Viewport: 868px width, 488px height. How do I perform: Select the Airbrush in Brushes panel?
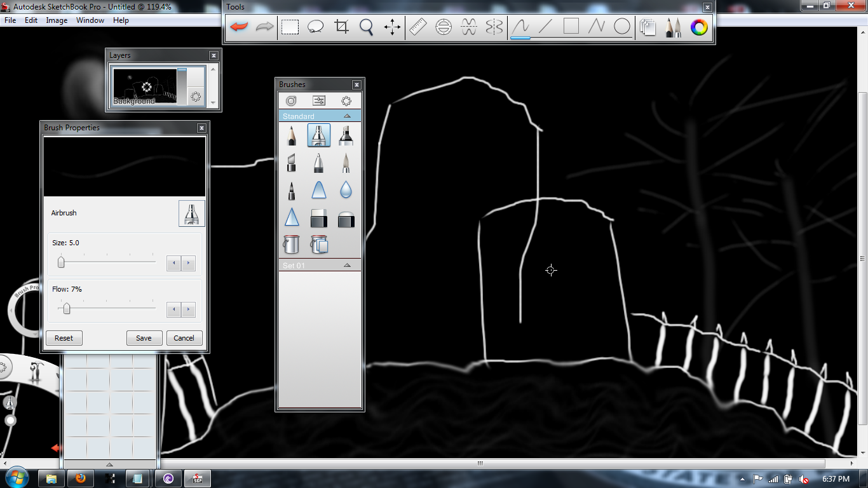pos(318,136)
